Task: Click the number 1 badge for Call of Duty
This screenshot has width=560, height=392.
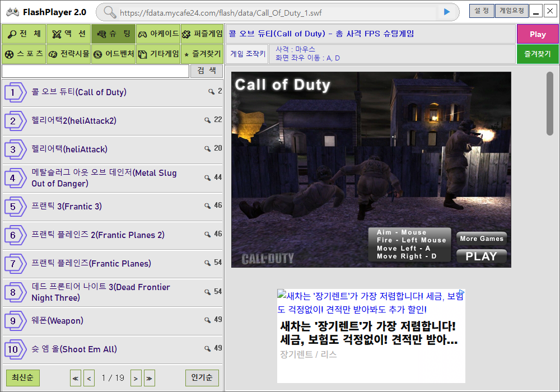Action: [15, 92]
